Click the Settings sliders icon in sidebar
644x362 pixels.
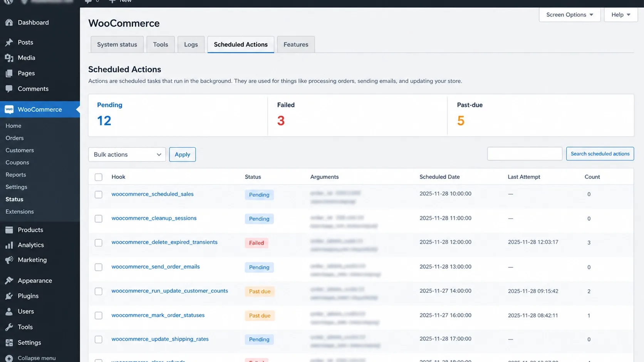click(9, 342)
